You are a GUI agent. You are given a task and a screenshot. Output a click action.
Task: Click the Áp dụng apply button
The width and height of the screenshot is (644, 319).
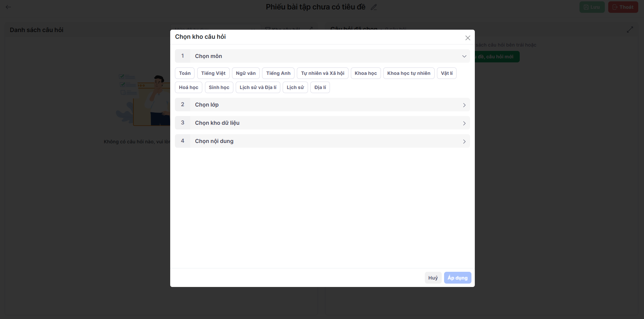tap(458, 278)
